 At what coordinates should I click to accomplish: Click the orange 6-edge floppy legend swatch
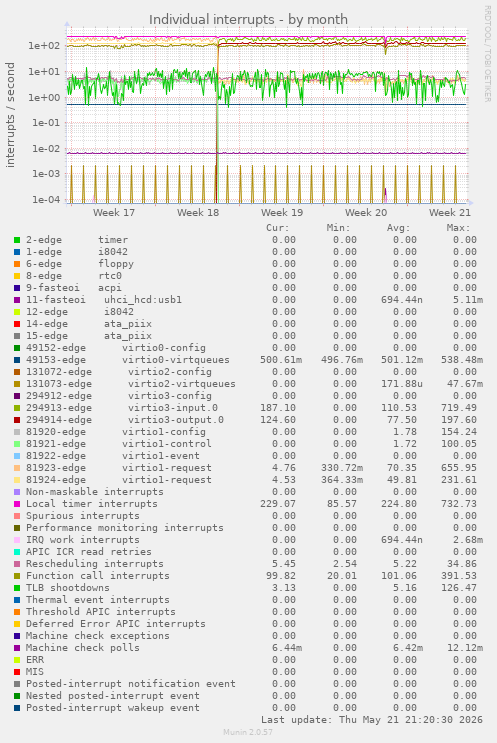pos(17,264)
